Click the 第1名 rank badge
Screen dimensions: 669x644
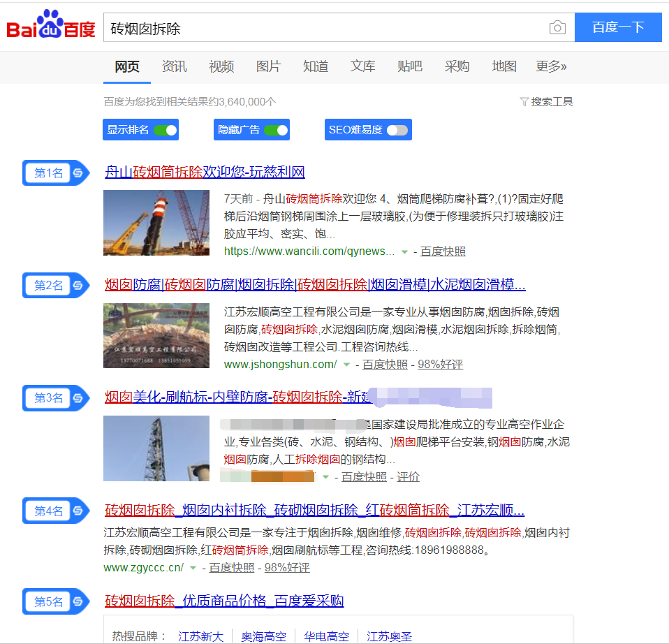56,173
